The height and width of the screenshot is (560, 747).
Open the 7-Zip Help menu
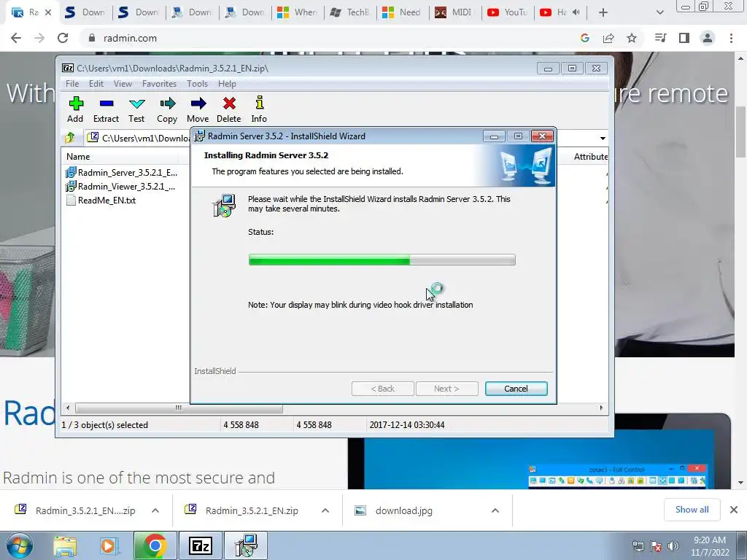pos(227,84)
